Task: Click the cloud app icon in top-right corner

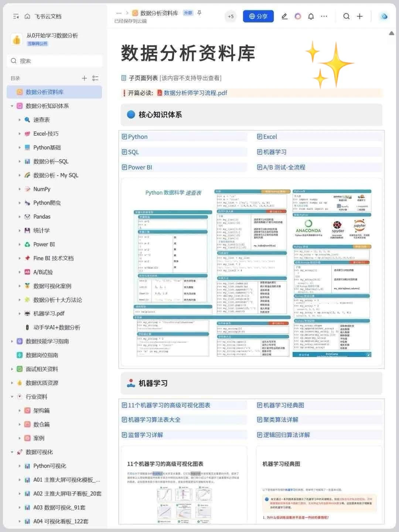Action: point(383,16)
